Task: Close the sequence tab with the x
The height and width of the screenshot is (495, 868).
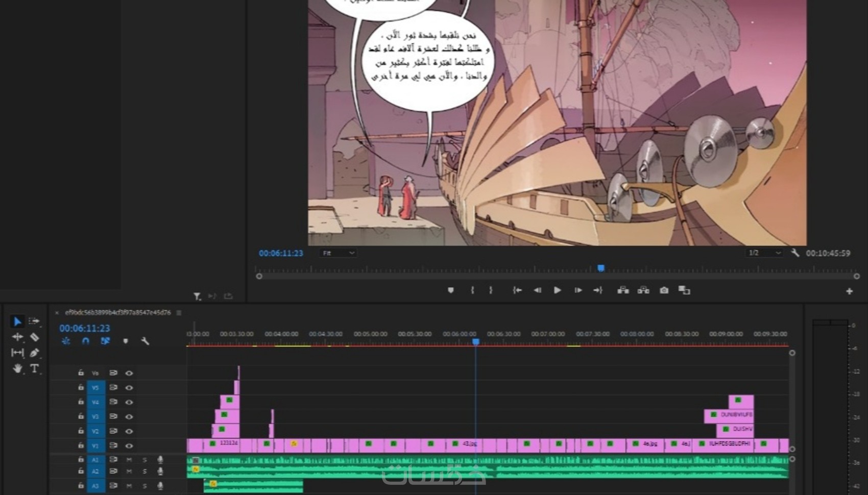Action: [x=57, y=313]
